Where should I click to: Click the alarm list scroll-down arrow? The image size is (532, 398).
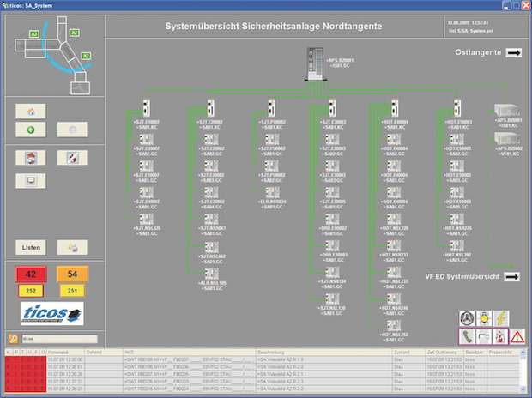coord(523,389)
